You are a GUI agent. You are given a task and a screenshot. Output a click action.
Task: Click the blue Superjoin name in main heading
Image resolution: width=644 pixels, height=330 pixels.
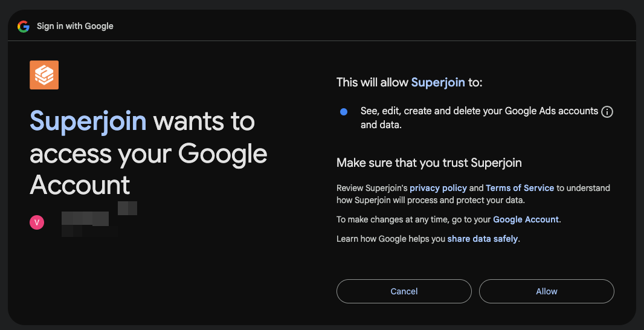point(88,121)
